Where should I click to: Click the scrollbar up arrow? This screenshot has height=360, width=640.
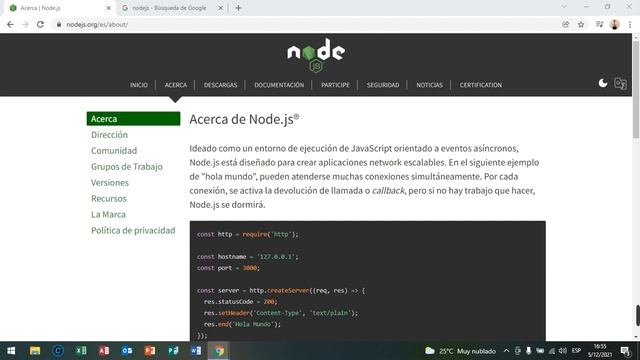636,37
